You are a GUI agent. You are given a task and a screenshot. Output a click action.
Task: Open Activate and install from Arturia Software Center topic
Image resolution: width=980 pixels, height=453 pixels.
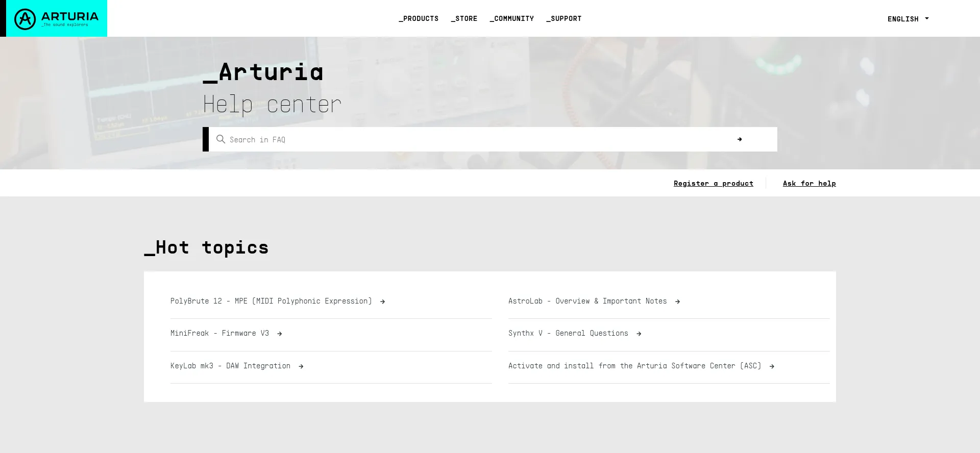tap(634, 366)
